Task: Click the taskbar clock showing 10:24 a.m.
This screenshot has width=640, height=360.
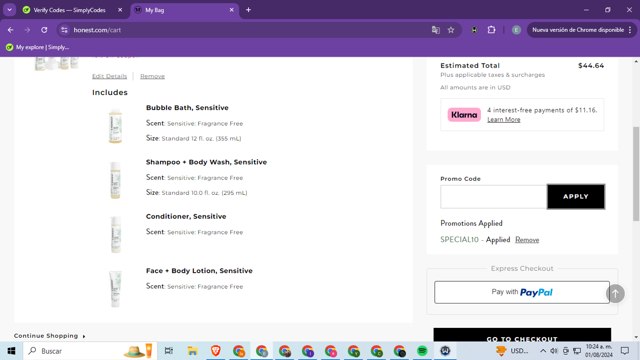Action: click(599, 351)
